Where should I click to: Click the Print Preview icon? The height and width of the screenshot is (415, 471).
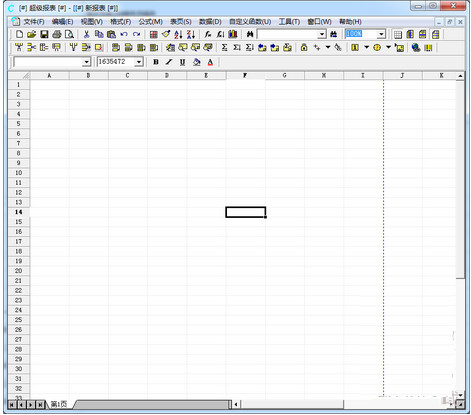(x=69, y=34)
